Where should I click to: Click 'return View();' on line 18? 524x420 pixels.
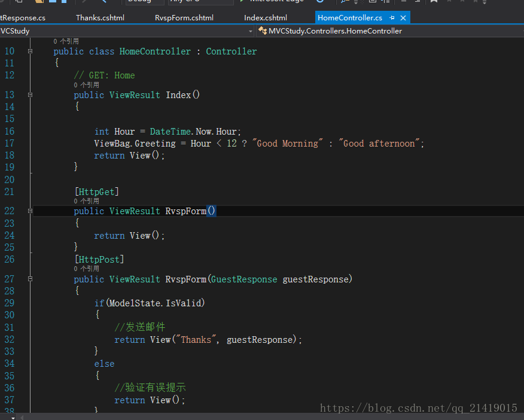coord(129,156)
